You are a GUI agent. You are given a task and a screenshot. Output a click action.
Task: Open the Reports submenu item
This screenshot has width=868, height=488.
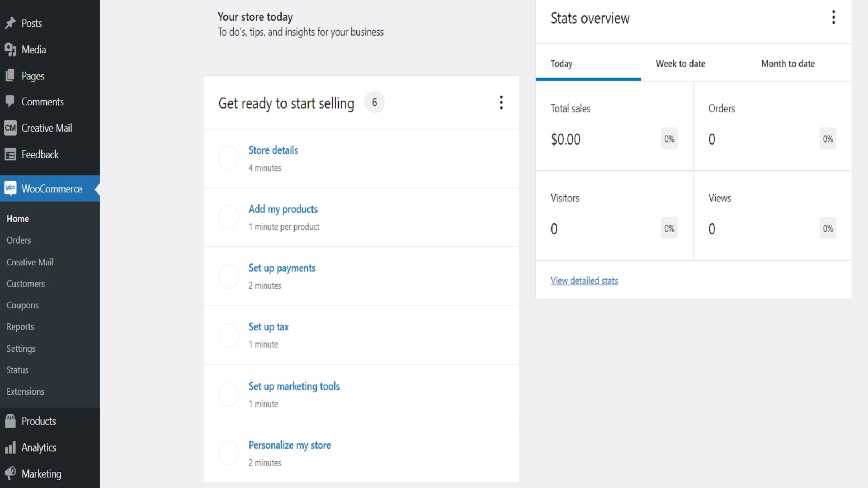[20, 327]
